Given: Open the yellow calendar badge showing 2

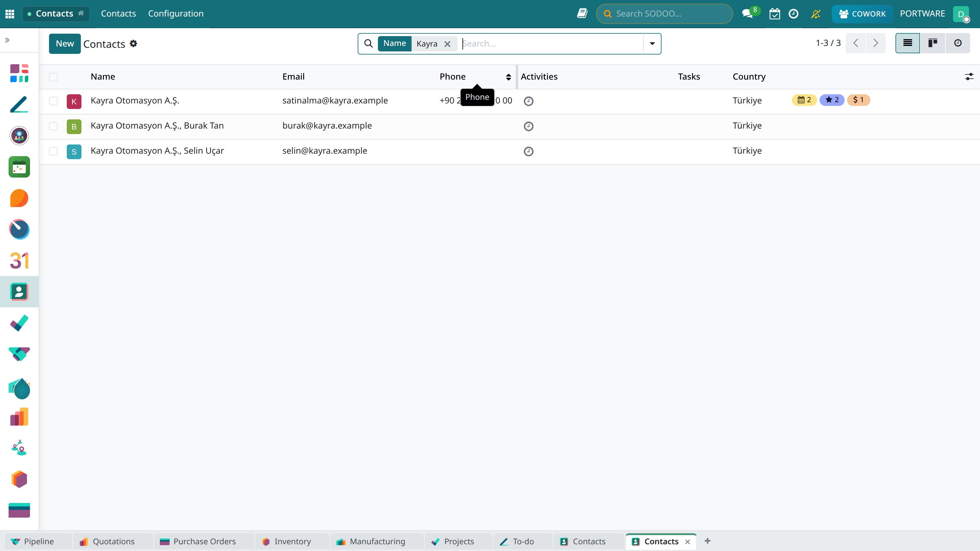Looking at the screenshot, I should coord(804,99).
